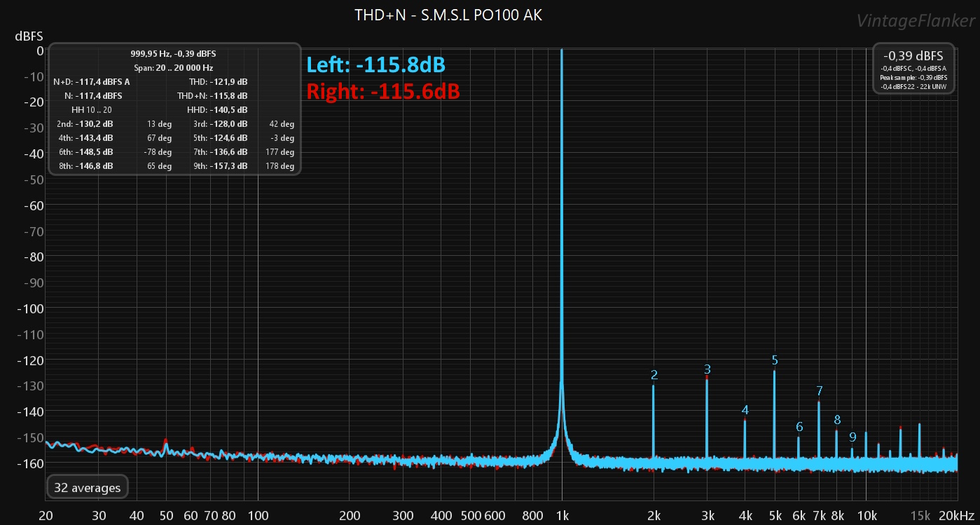The width and height of the screenshot is (980, 525).
Task: Click the 1k tick on the frequency axis
Action: [x=562, y=516]
